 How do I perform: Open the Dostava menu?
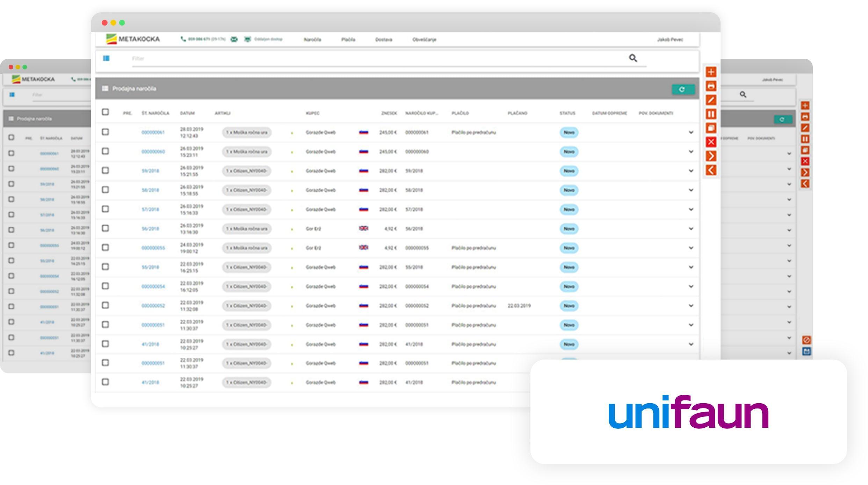[x=384, y=39]
